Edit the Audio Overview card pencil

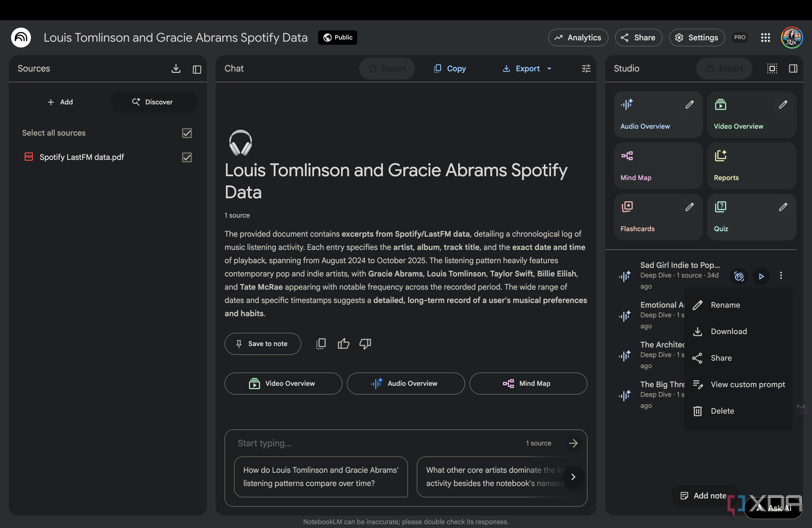[690, 104]
